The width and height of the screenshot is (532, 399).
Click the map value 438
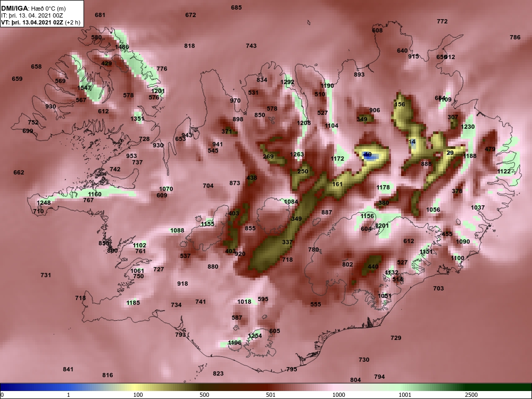[252, 178]
